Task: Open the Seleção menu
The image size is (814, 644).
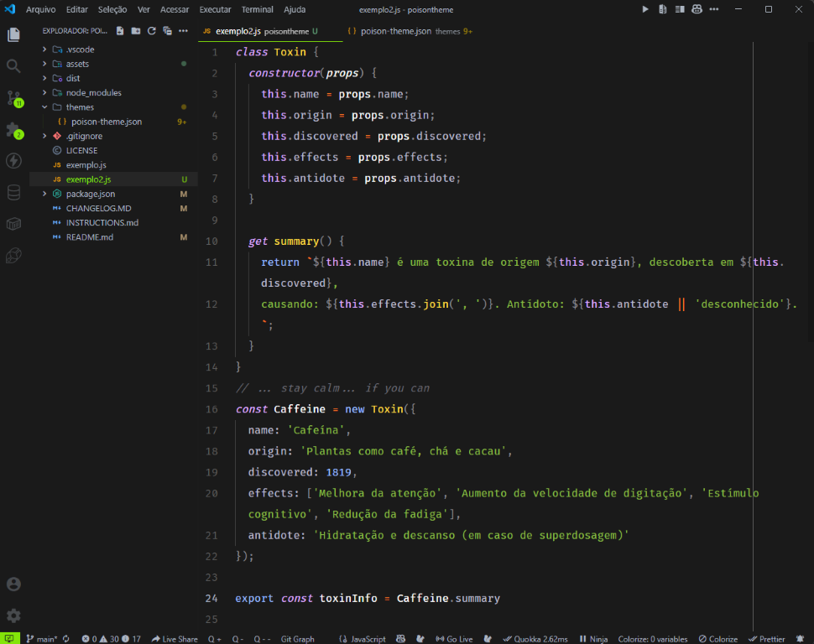Action: 112,9
